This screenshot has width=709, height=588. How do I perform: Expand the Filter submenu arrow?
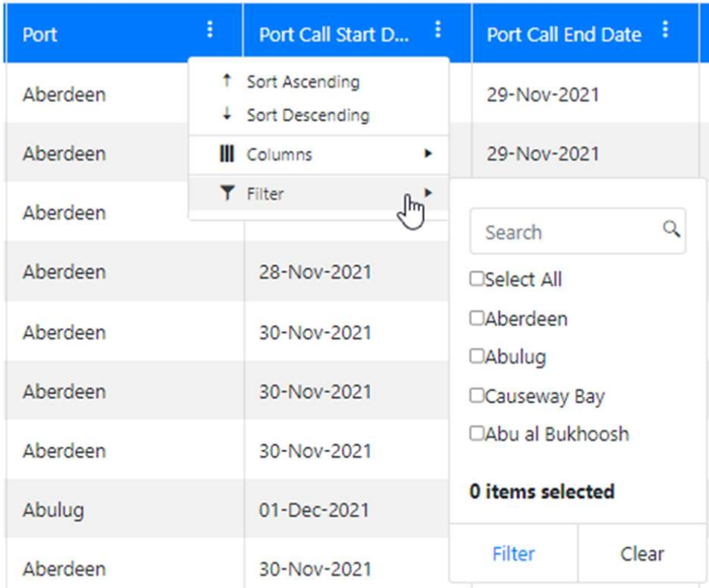tap(427, 193)
